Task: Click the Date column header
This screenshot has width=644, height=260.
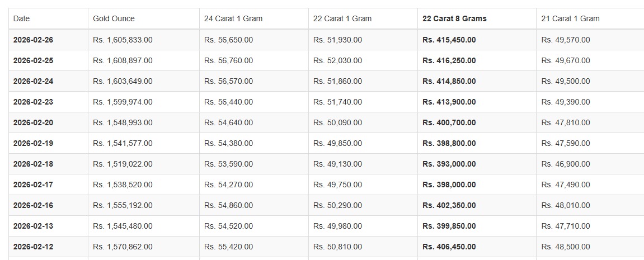Action: (22, 18)
